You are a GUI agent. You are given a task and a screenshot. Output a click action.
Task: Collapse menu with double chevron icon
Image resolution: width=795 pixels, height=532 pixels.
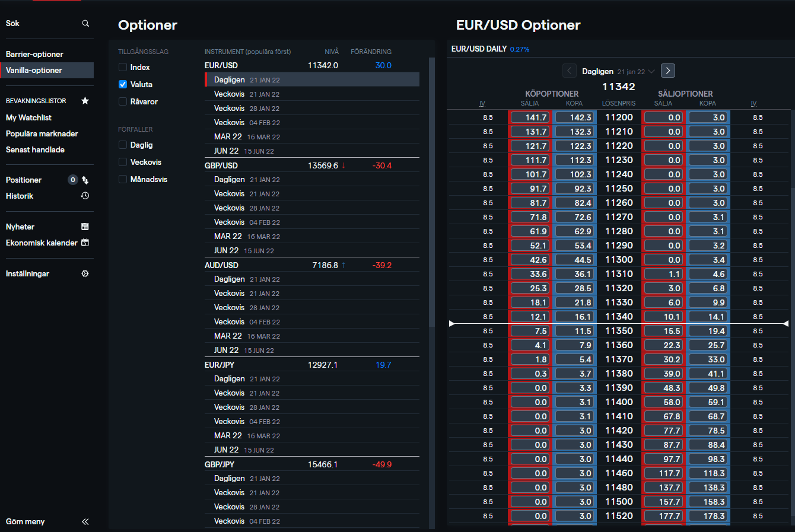(x=85, y=522)
